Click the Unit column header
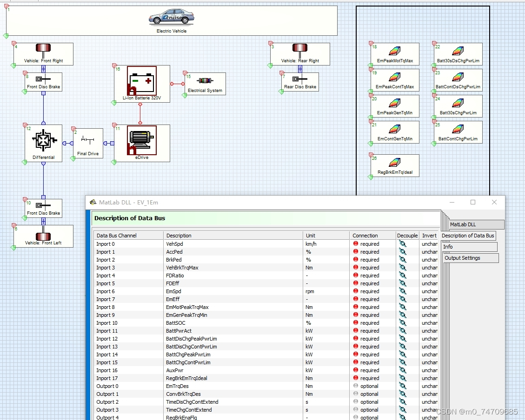The image size is (525, 420). [326, 236]
